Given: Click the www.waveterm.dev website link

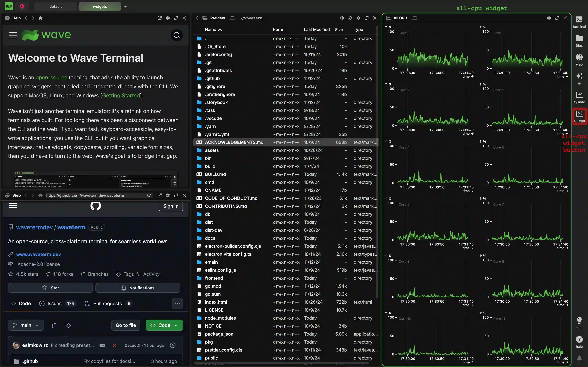Looking at the screenshot, I should (38, 254).
